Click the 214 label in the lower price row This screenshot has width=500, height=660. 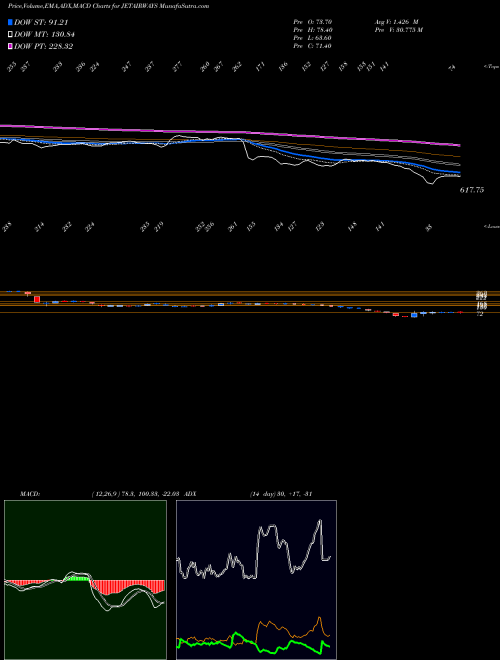pyautogui.click(x=39, y=226)
